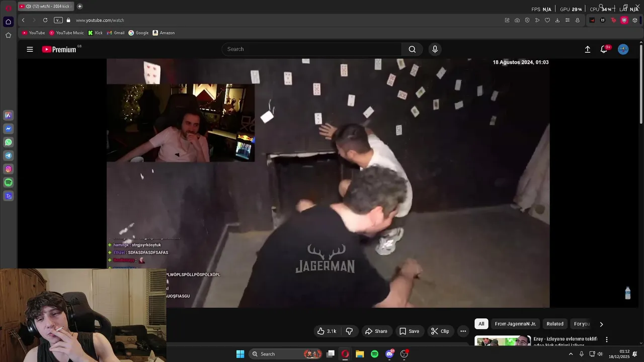Open the Amazon bookmark
This screenshot has width=644, height=362.
tap(164, 33)
